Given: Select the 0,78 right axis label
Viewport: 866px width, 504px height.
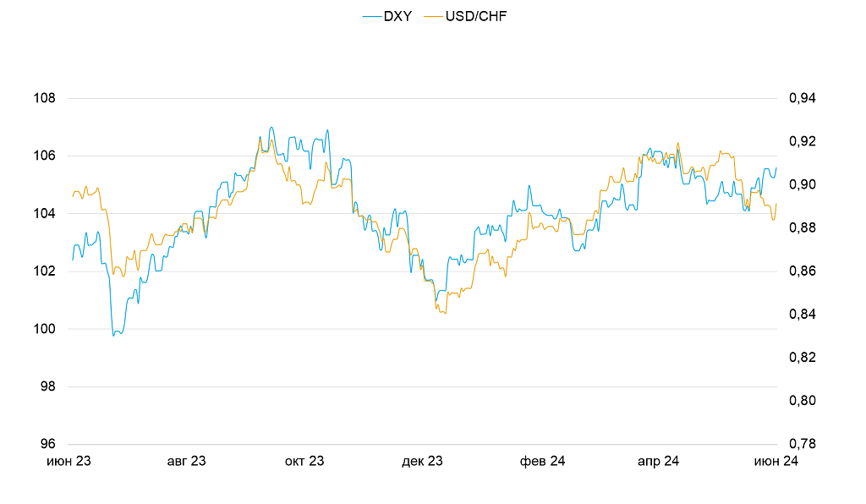Looking at the screenshot, I should (x=803, y=444).
